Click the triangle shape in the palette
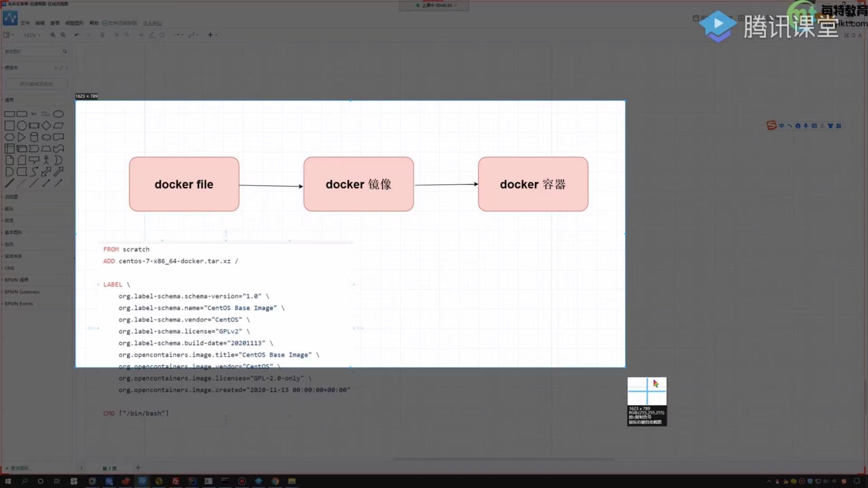Screen dimensions: 868x488 (22, 137)
